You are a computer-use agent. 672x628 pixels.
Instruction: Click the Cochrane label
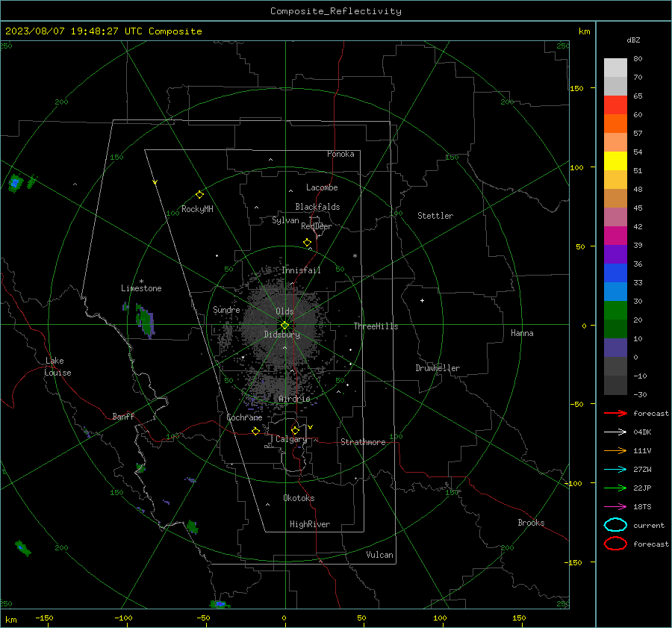point(244,417)
